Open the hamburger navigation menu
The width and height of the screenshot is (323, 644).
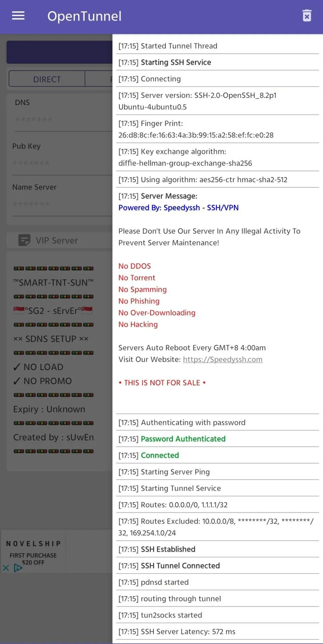[x=18, y=16]
